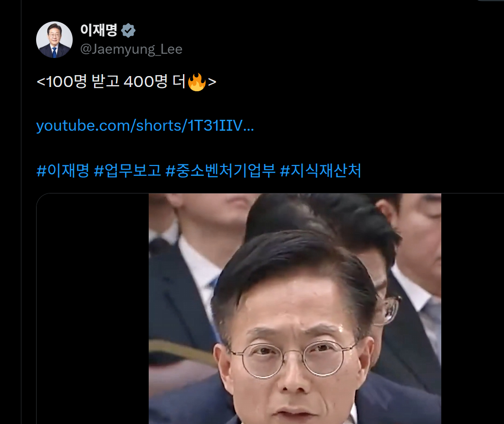Viewport: 504px width, 424px height.
Task: Click the partially visible button outline at the top-right
Action: click(490, 0)
